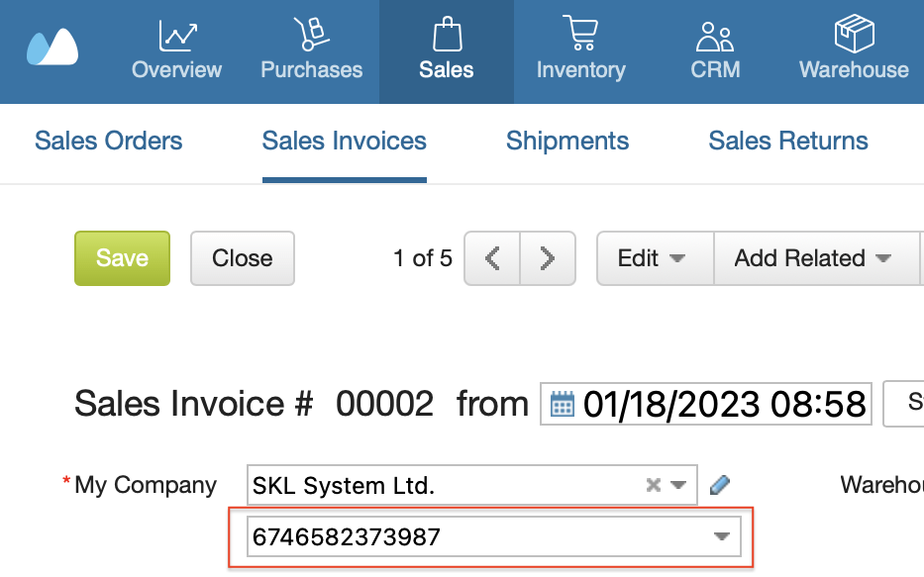
Task: Switch to the Shipments tab
Action: (x=567, y=142)
